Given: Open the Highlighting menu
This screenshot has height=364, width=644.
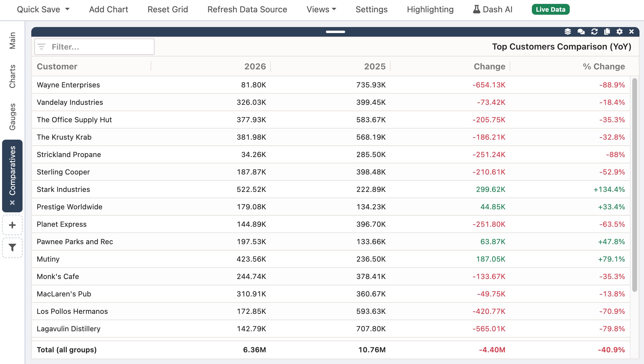Looking at the screenshot, I should click(x=430, y=9).
